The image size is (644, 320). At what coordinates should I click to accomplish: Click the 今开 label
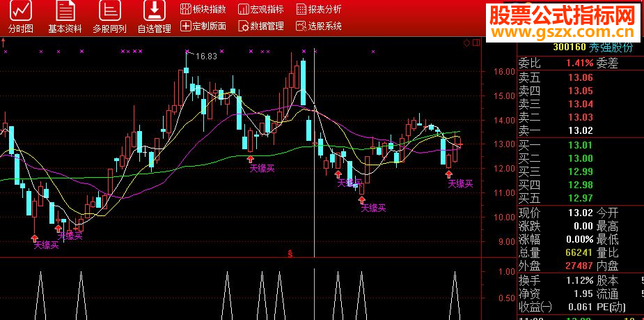pos(608,213)
